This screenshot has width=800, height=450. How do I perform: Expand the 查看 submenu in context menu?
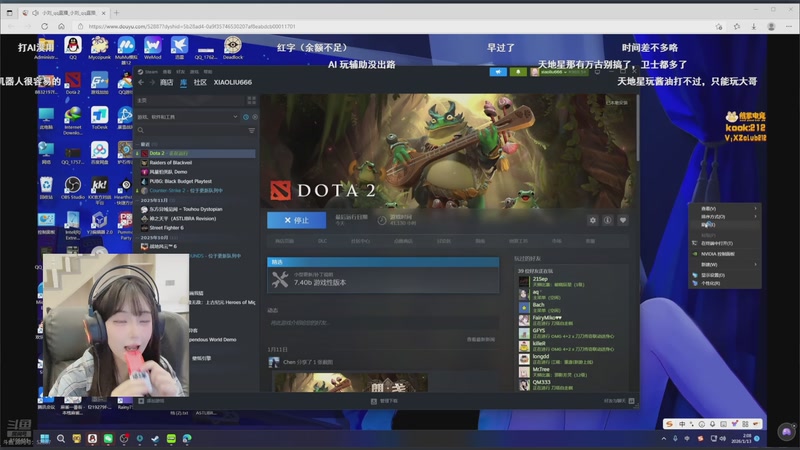pyautogui.click(x=725, y=209)
